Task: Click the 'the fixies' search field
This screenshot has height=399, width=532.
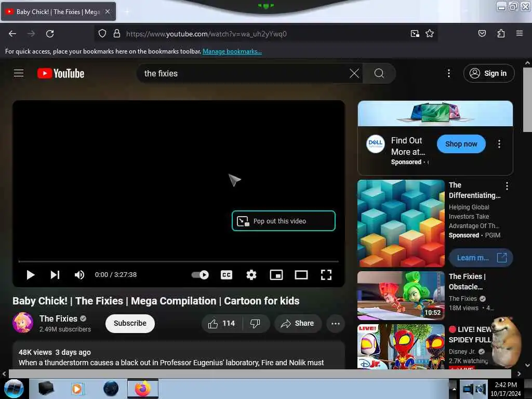Action: (x=244, y=73)
